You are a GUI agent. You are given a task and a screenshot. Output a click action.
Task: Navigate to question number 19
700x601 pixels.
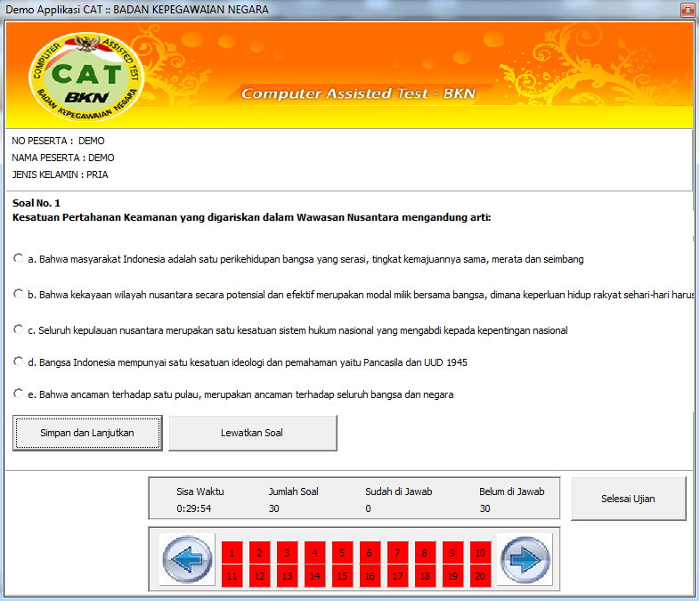point(452,575)
